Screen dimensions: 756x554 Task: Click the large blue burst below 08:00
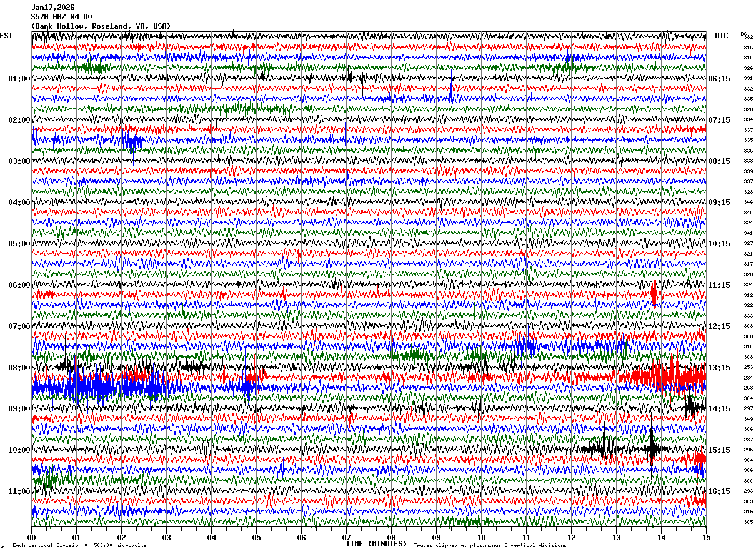tap(94, 388)
